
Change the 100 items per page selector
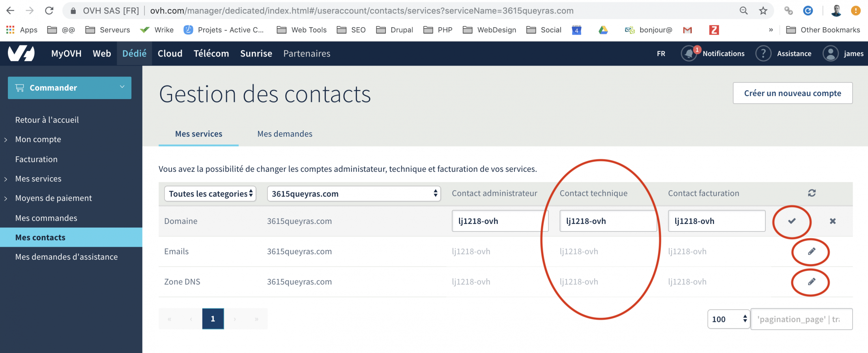[x=728, y=319]
